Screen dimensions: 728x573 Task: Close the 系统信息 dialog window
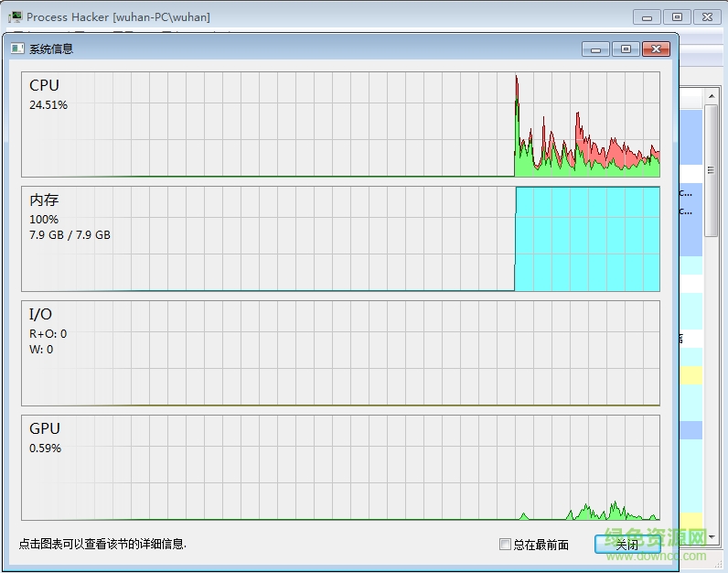tap(656, 49)
